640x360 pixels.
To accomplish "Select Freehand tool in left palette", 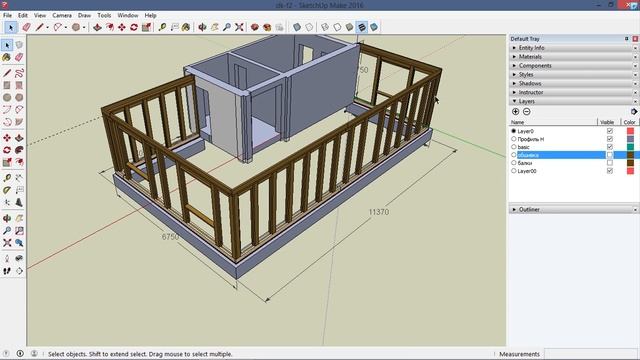I will tap(19, 73).
